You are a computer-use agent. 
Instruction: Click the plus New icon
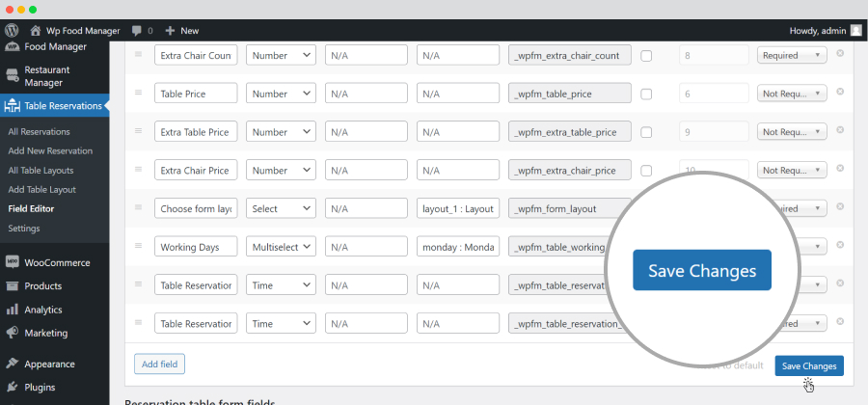(170, 31)
